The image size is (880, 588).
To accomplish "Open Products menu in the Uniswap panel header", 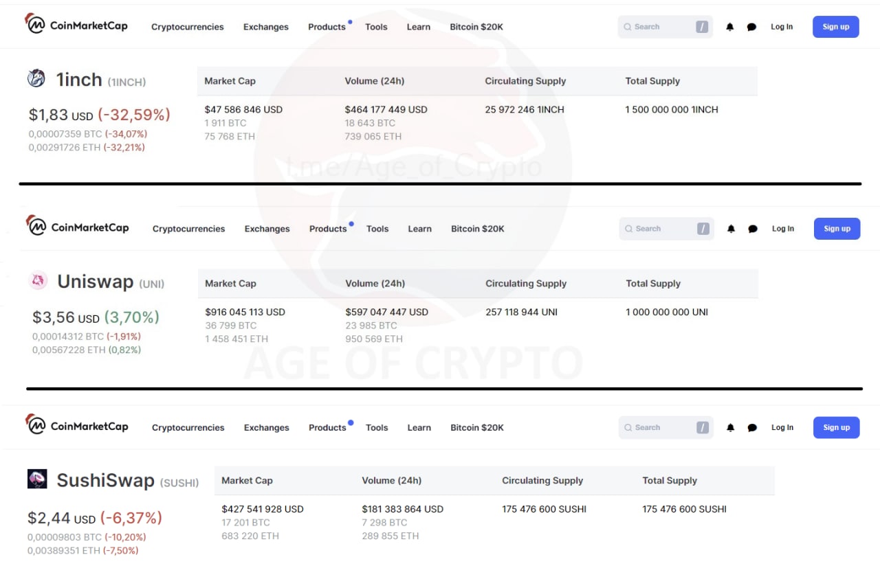I will point(328,229).
